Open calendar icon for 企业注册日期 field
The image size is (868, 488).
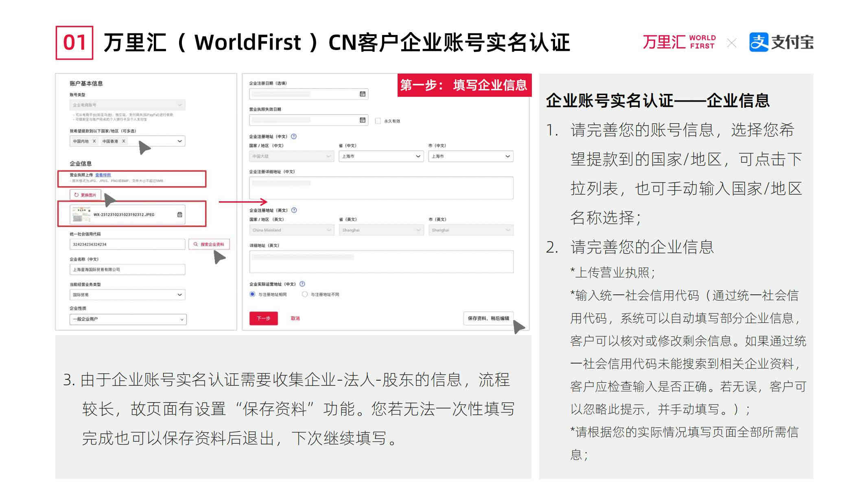pos(362,94)
